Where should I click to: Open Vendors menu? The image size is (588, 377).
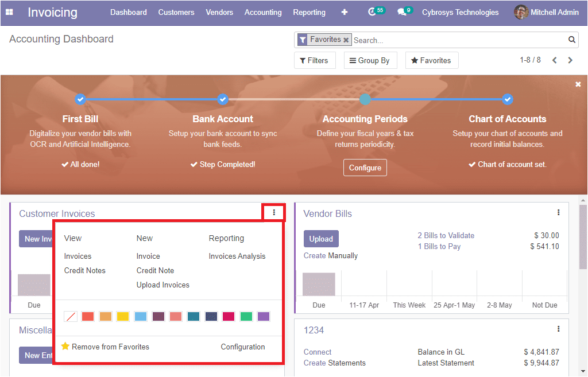[219, 13]
